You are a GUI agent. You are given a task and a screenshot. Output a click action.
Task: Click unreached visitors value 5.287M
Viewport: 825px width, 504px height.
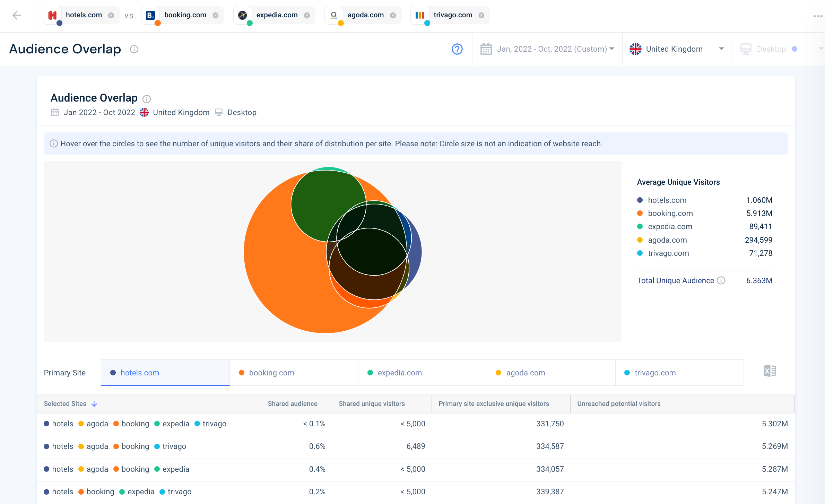coord(775,469)
